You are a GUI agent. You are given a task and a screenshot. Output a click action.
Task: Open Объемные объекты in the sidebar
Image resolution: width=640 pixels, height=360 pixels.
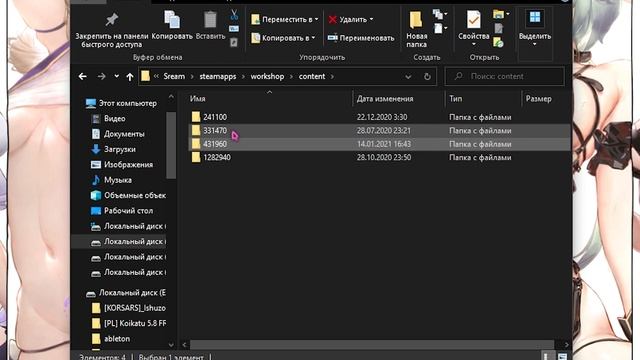(x=128, y=196)
